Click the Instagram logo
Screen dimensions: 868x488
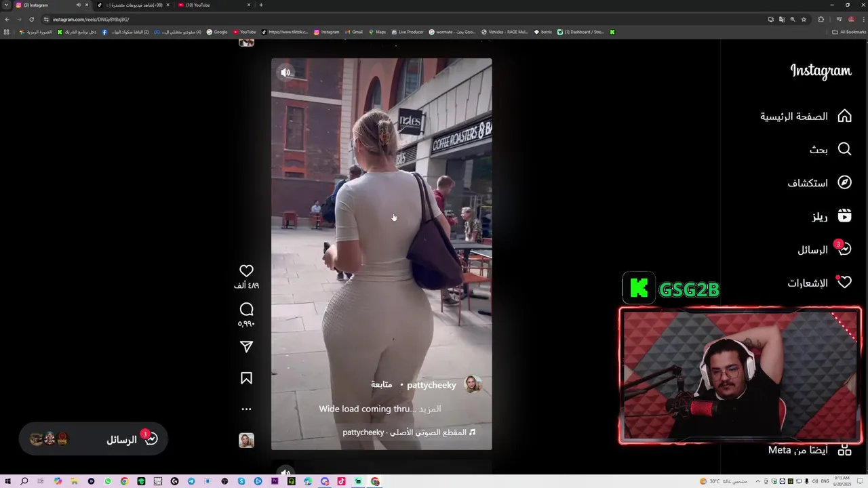[x=821, y=71]
